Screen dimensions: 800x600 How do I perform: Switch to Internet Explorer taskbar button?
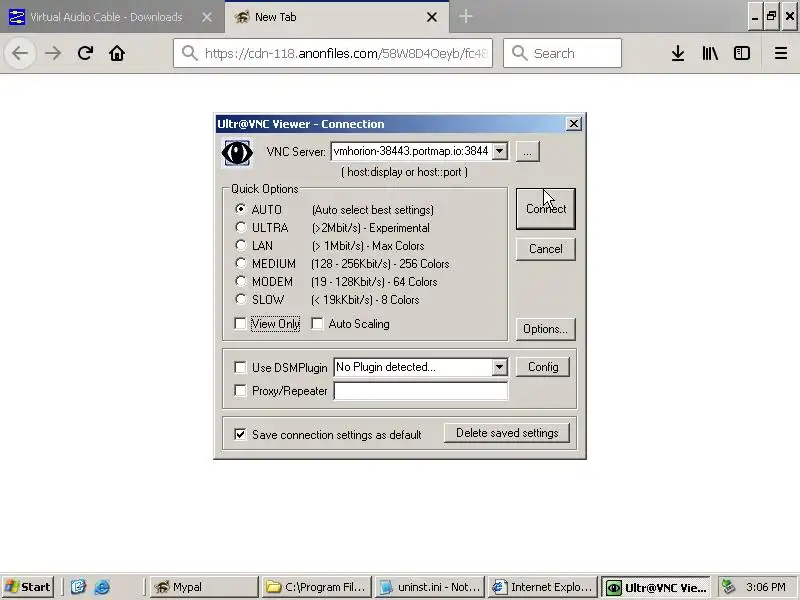542,587
